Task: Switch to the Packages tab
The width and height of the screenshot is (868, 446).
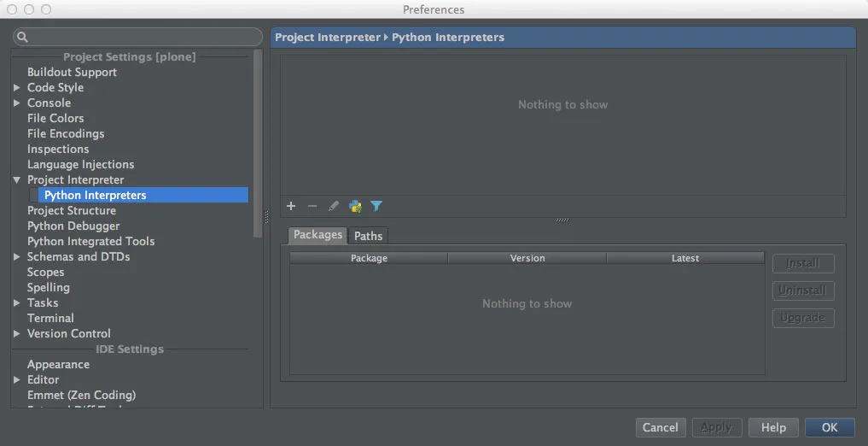Action: 317,235
